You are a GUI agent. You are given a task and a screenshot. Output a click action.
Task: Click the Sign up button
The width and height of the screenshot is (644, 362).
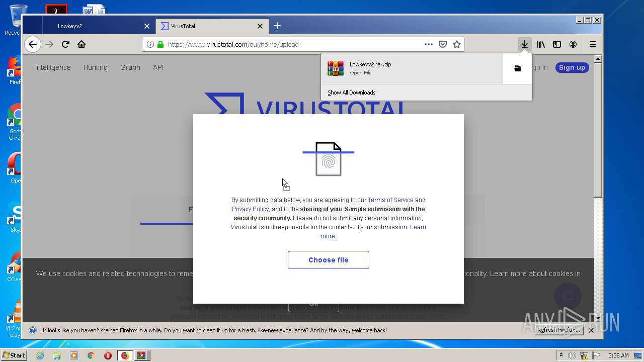572,67
